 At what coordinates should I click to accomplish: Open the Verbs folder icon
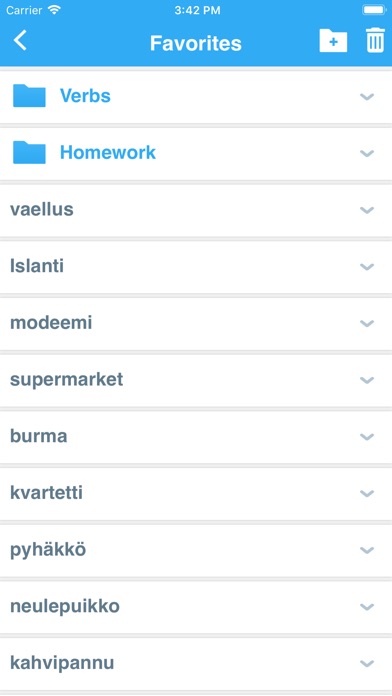(29, 95)
